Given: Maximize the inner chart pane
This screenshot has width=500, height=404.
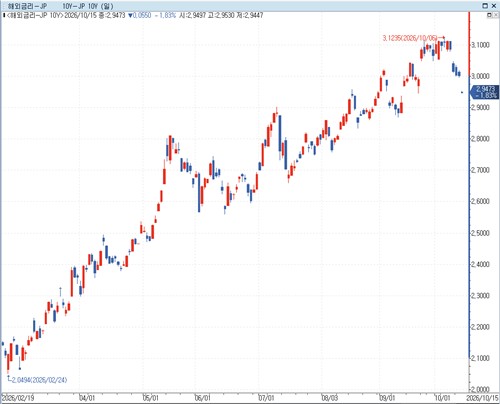Looking at the screenshot, I should 490,15.
